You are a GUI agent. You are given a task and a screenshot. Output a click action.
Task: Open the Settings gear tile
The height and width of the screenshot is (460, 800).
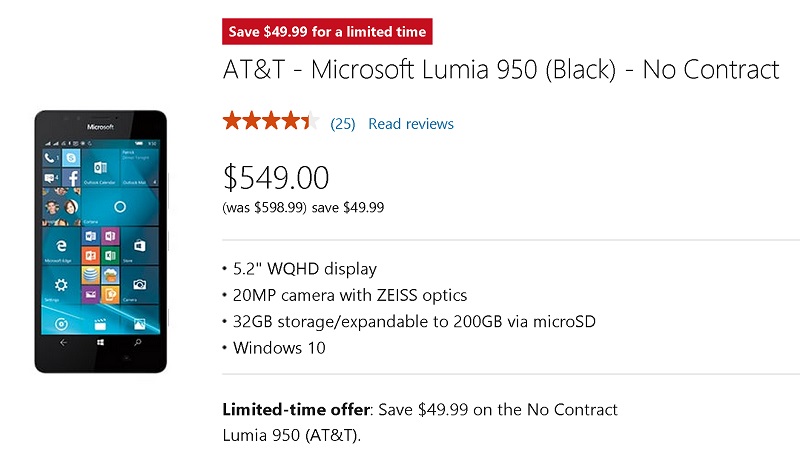pos(61,285)
